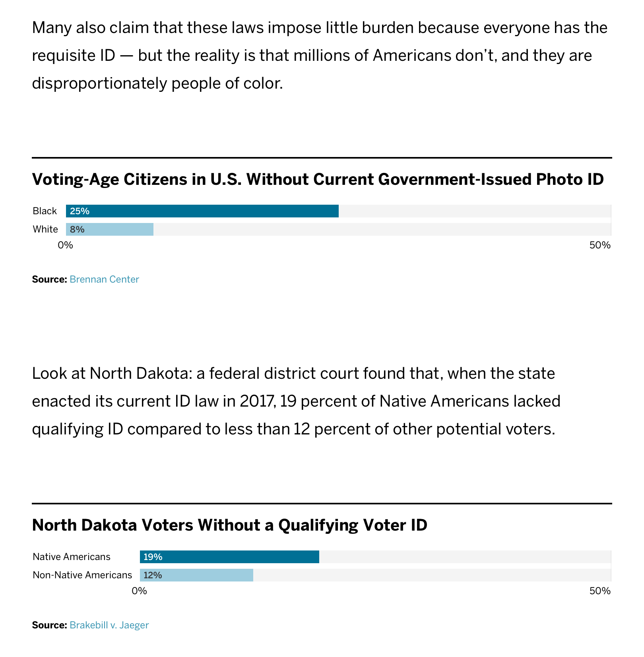The image size is (644, 657).
Task: Click 0% axis label on North Dakota chart
Action: coord(140,591)
